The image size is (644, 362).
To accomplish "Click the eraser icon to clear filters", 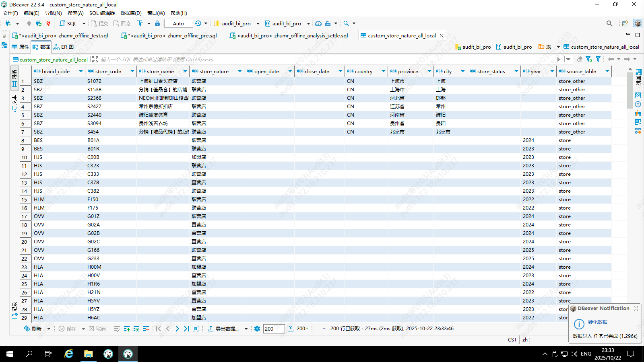I will pos(580,59).
